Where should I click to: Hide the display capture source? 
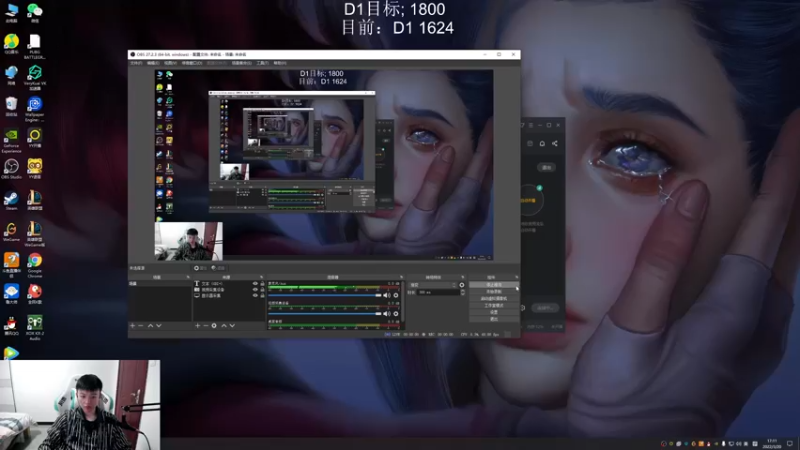[x=255, y=295]
